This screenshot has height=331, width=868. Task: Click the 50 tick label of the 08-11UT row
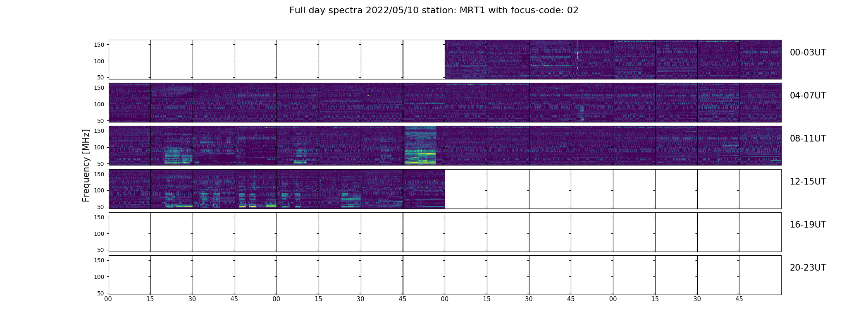point(100,164)
